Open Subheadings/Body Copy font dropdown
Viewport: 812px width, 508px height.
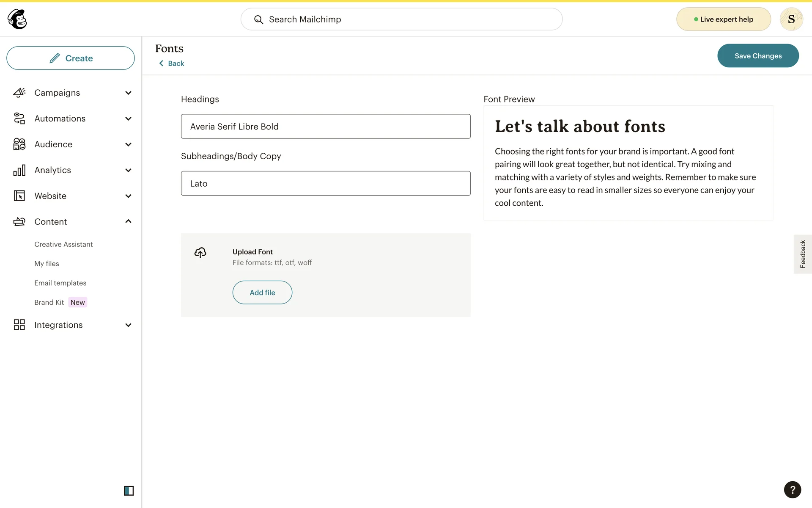point(325,183)
